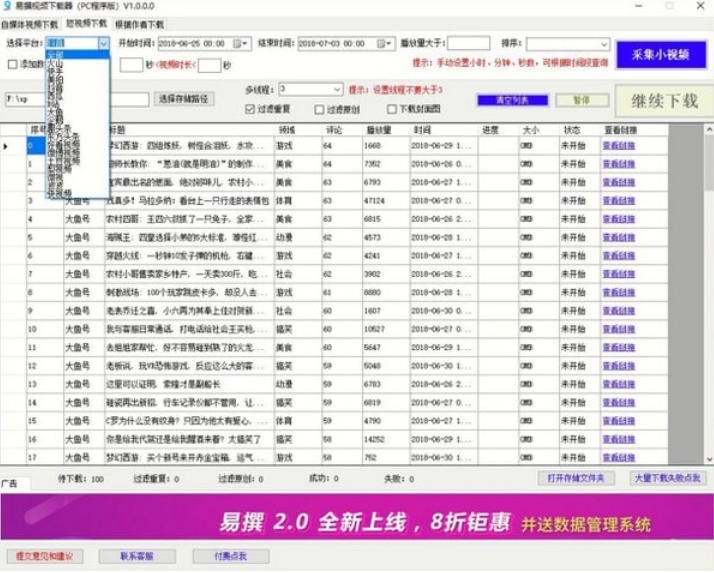The width and height of the screenshot is (714, 573).
Task: Open the start time calendar picker
Action: (x=237, y=44)
